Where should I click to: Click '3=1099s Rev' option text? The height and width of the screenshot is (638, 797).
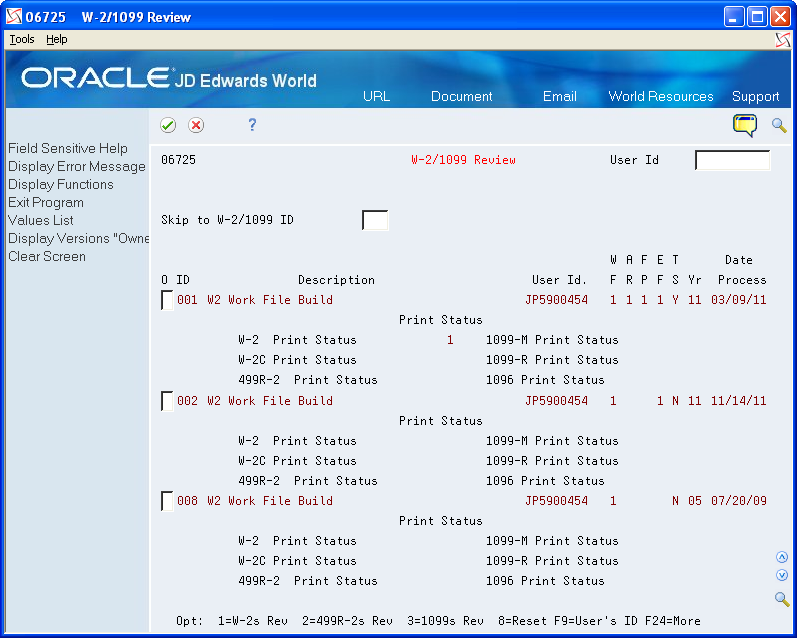pos(445,621)
